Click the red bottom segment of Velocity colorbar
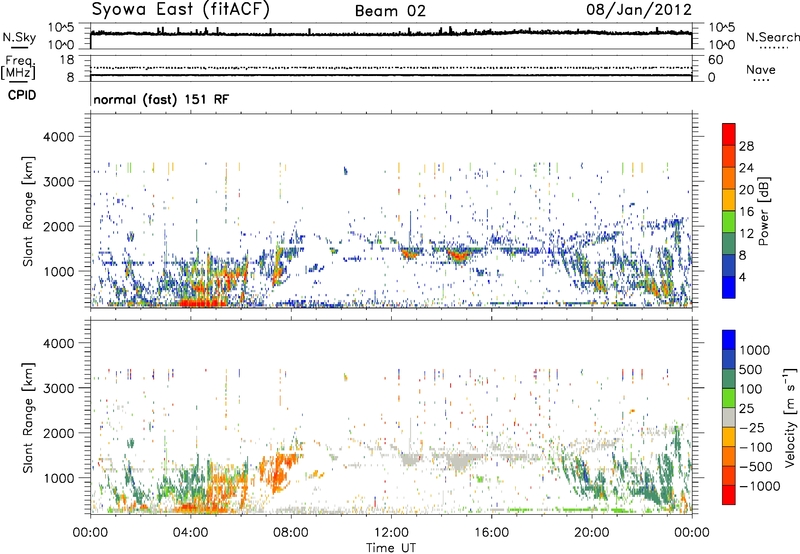 pyautogui.click(x=729, y=495)
